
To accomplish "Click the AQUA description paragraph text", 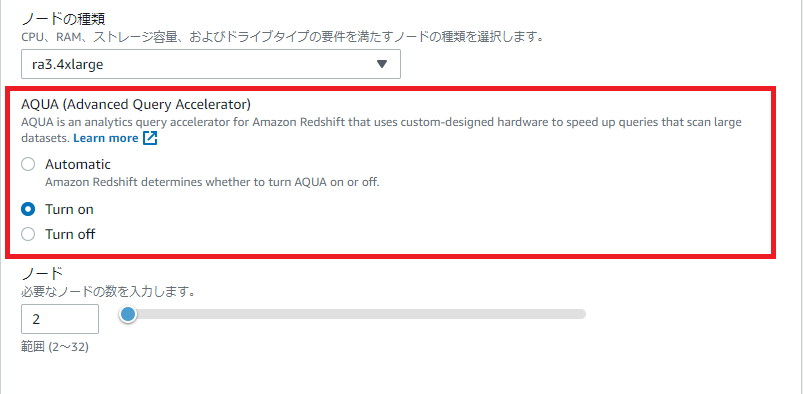I will click(x=382, y=130).
